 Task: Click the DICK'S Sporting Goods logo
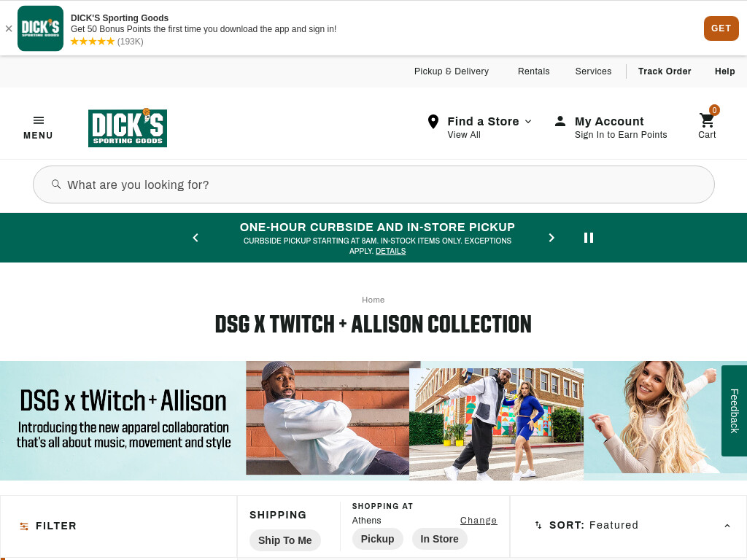(x=128, y=128)
